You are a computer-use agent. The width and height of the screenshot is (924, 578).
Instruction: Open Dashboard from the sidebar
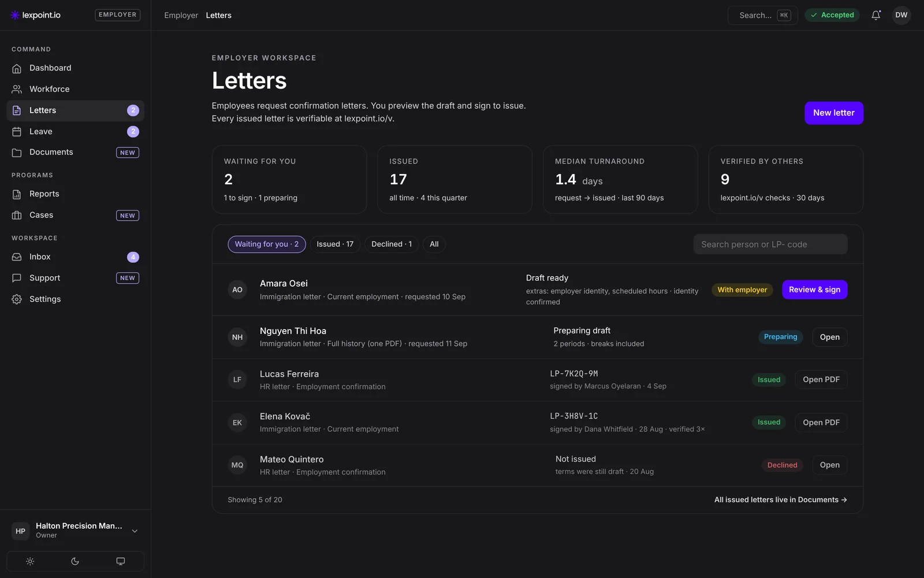[75, 68]
